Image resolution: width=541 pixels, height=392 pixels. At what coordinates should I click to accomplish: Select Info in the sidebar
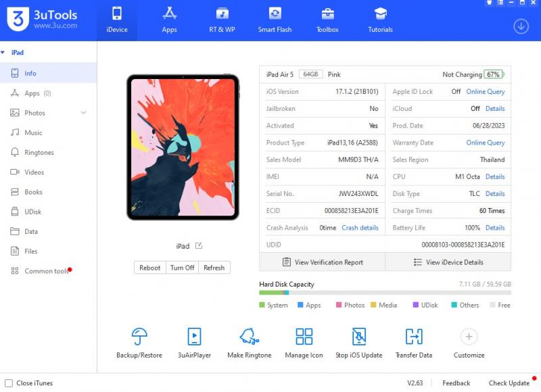point(48,73)
